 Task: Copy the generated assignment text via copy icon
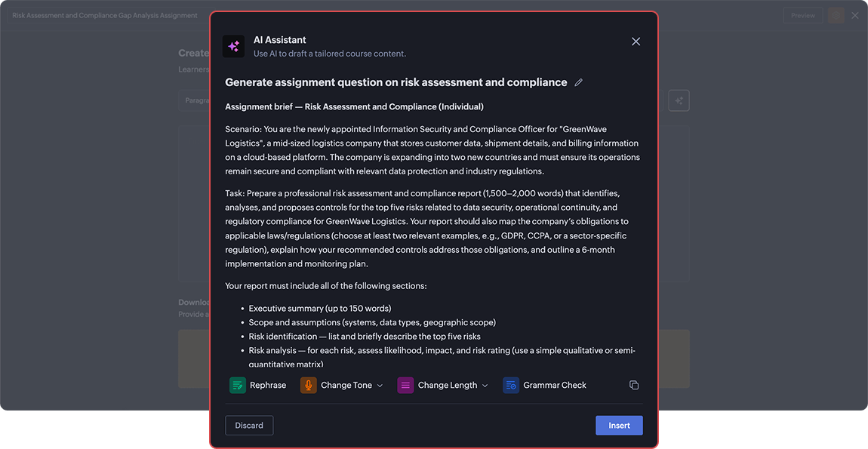click(633, 385)
